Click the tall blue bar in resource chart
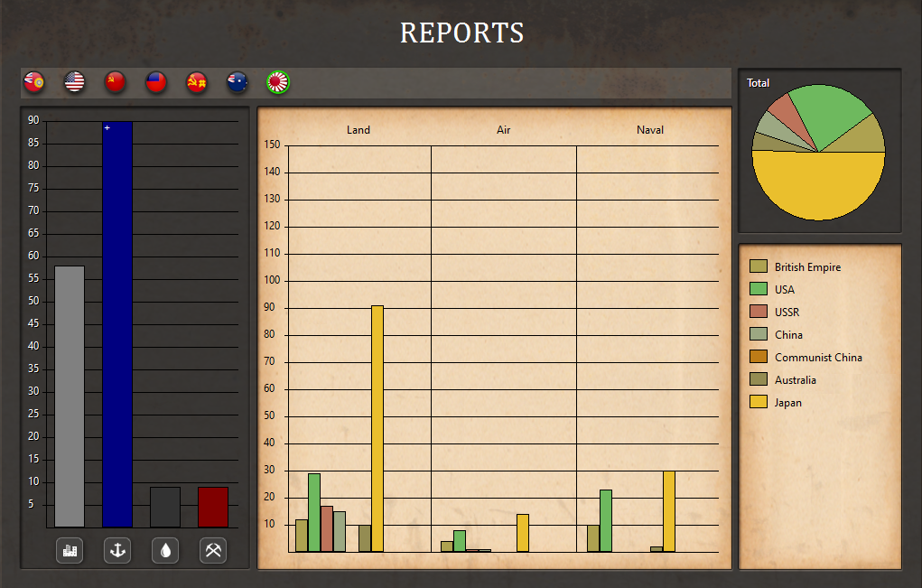Viewport: 922px width, 588px height. pyautogui.click(x=117, y=324)
